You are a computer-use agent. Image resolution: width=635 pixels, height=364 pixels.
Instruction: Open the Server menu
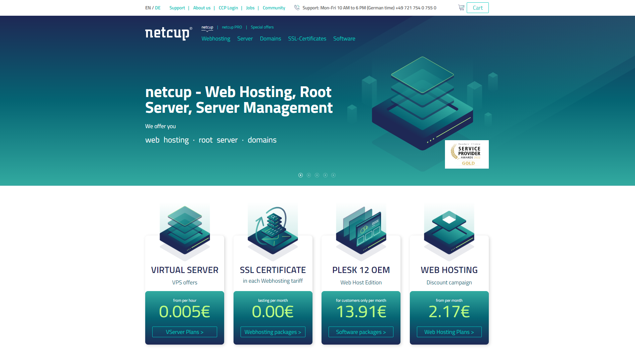245,39
